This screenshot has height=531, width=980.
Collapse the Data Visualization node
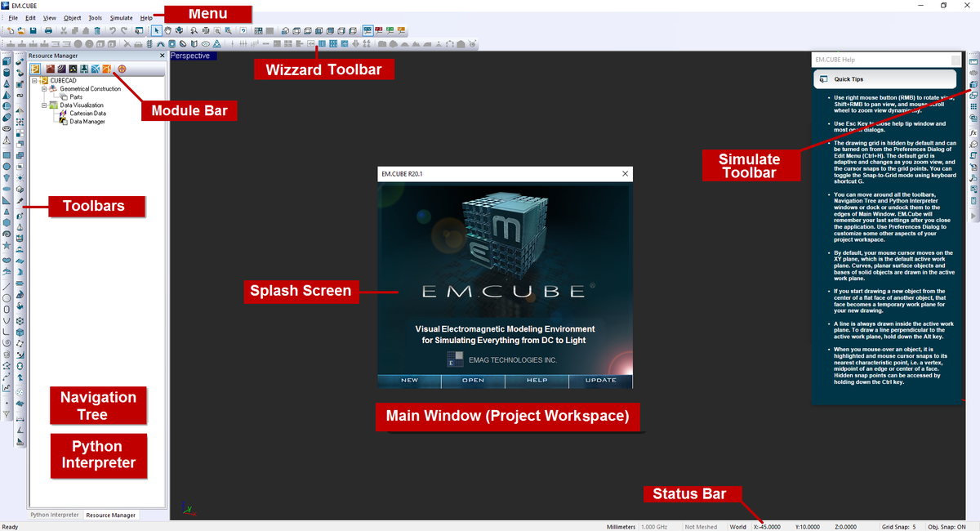point(44,105)
